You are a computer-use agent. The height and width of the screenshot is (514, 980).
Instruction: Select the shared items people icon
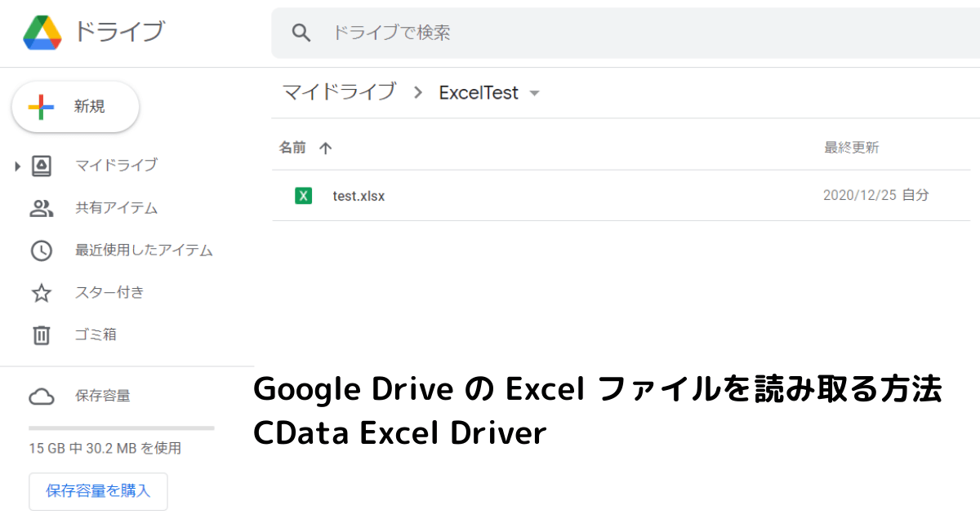click(x=41, y=208)
